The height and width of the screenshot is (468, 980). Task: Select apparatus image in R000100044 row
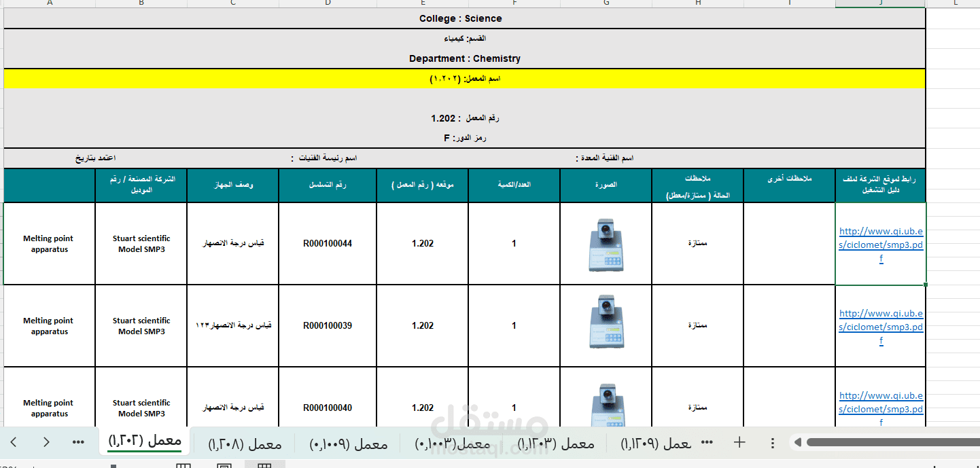coord(606,245)
